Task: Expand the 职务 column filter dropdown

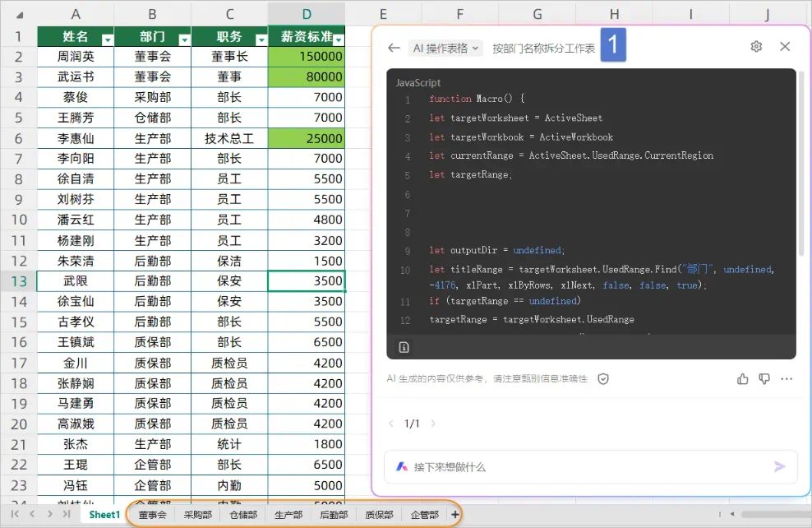Action: pyautogui.click(x=261, y=39)
